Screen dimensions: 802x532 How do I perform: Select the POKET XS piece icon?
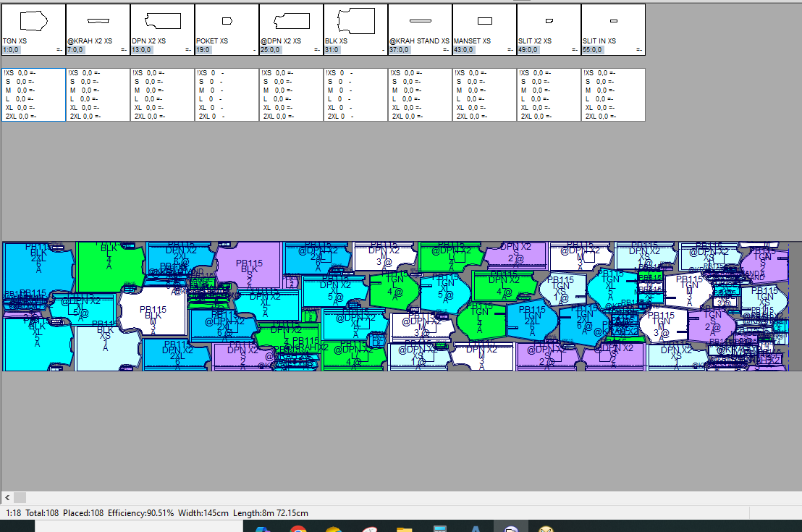pos(227,21)
